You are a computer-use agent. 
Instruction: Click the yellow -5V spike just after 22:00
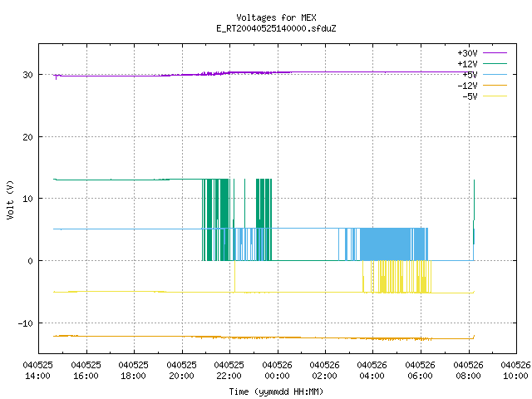234,276
